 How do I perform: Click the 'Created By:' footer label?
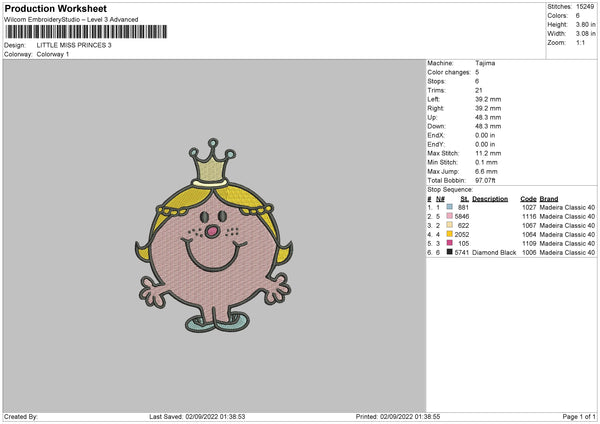coord(21,416)
